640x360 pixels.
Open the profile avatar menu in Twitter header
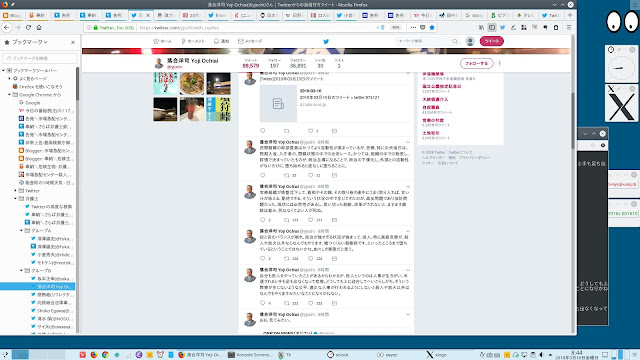[470, 41]
